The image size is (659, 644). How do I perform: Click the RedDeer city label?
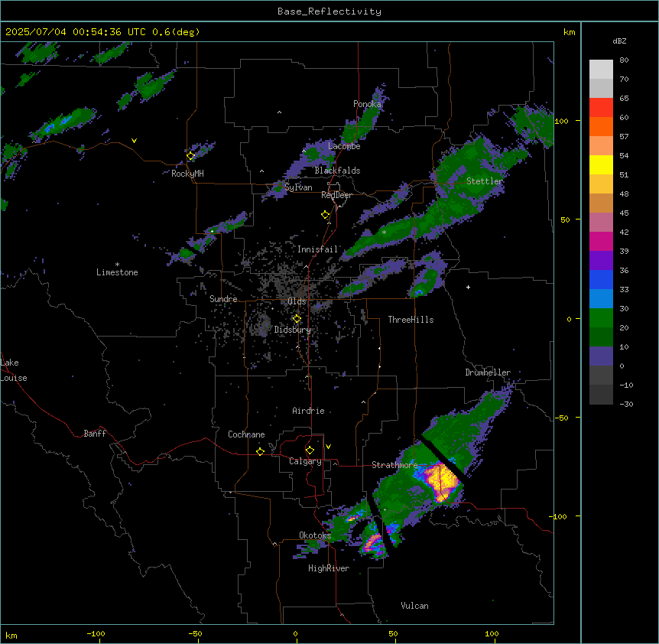(x=336, y=195)
